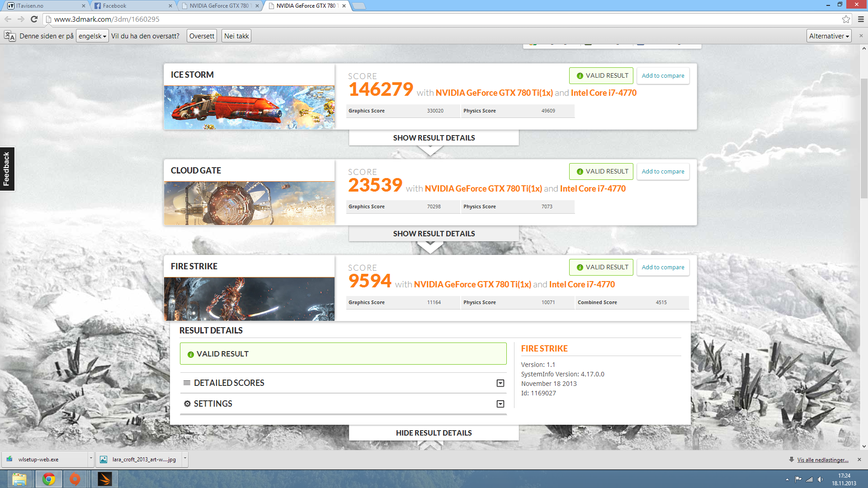
Task: Click the Ice Storm thumbnail image
Action: [x=249, y=108]
